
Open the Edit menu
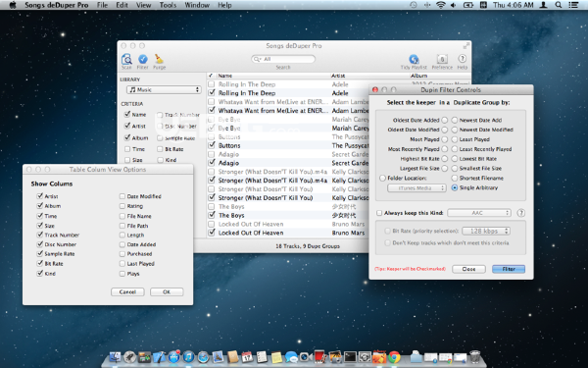pyautogui.click(x=122, y=5)
